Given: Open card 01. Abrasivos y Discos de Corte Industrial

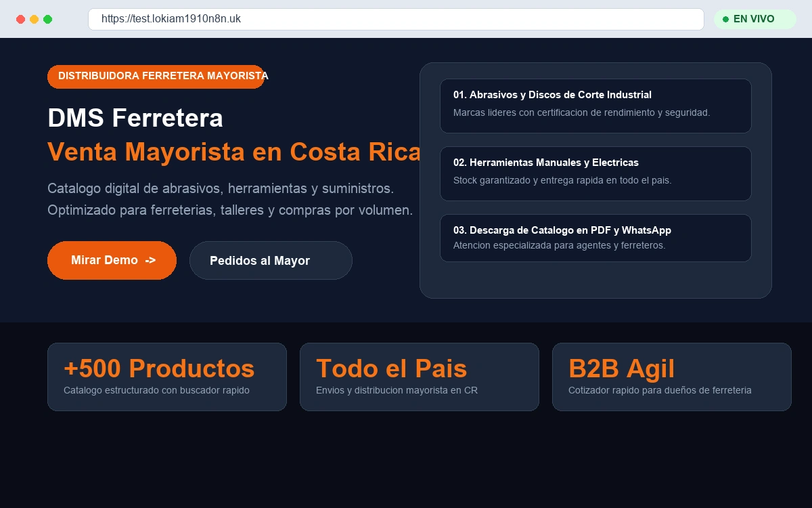Looking at the screenshot, I should [x=595, y=106].
